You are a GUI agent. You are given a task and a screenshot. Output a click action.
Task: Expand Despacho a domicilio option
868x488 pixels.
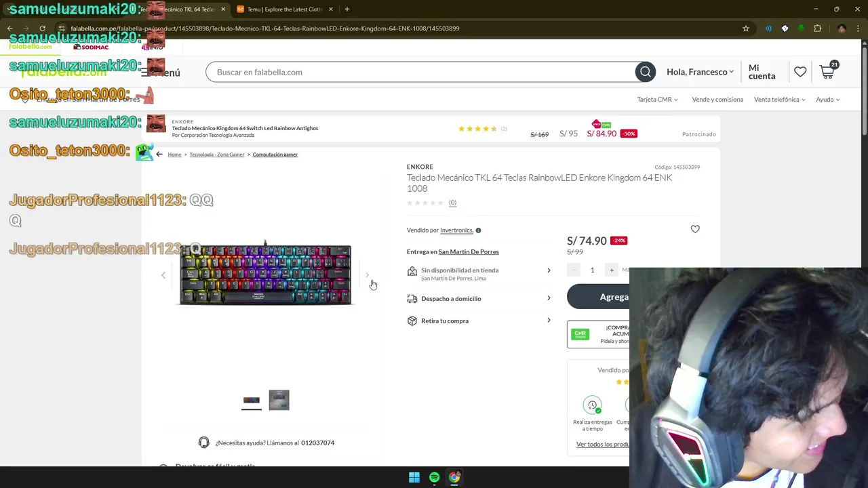pos(479,298)
